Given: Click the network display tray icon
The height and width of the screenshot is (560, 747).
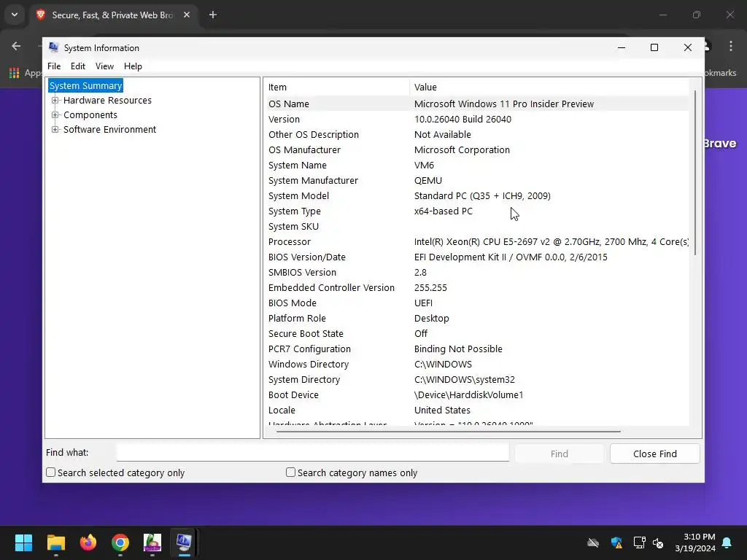Looking at the screenshot, I should 639,542.
